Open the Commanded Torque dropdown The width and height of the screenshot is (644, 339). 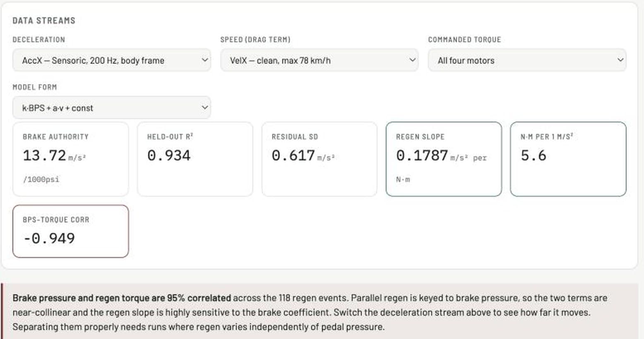tap(527, 60)
